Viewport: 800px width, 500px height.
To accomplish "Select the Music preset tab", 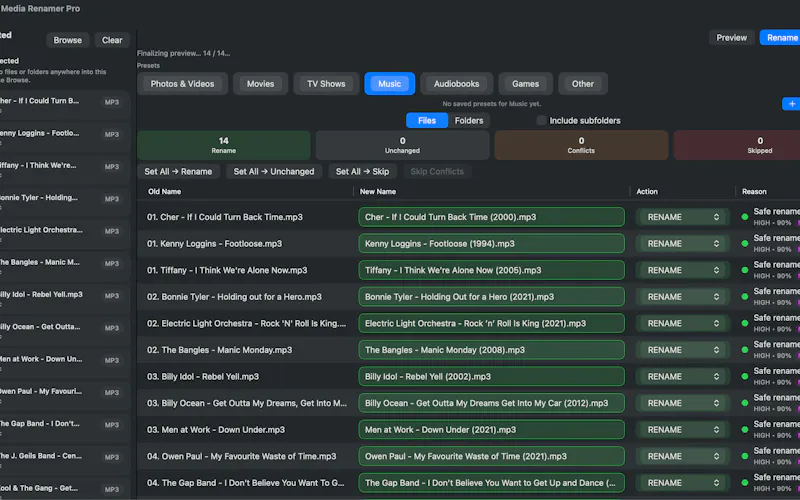I will pyautogui.click(x=389, y=84).
